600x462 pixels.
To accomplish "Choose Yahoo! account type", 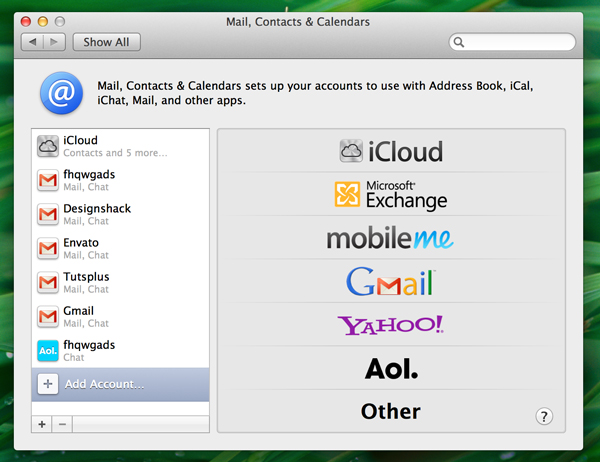I will click(x=391, y=325).
